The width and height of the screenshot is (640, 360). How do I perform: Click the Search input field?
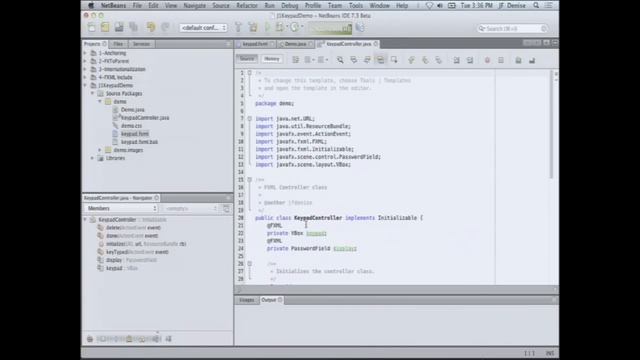512,28
